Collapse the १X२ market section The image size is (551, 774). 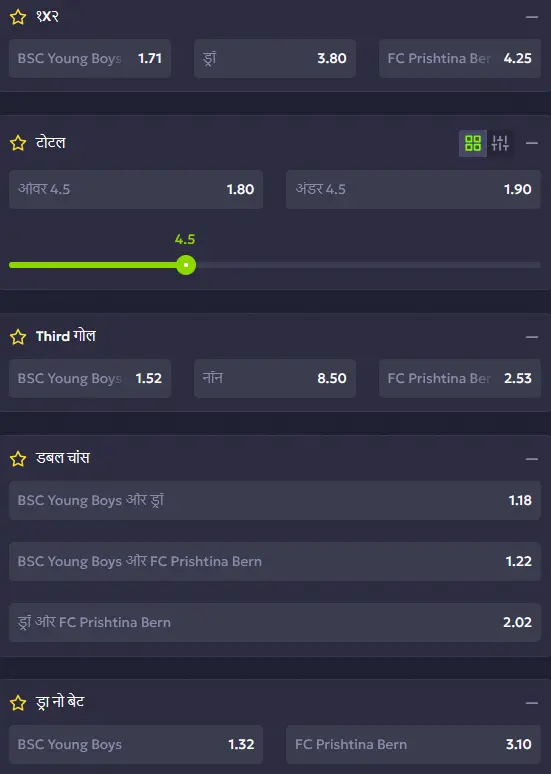click(x=532, y=17)
